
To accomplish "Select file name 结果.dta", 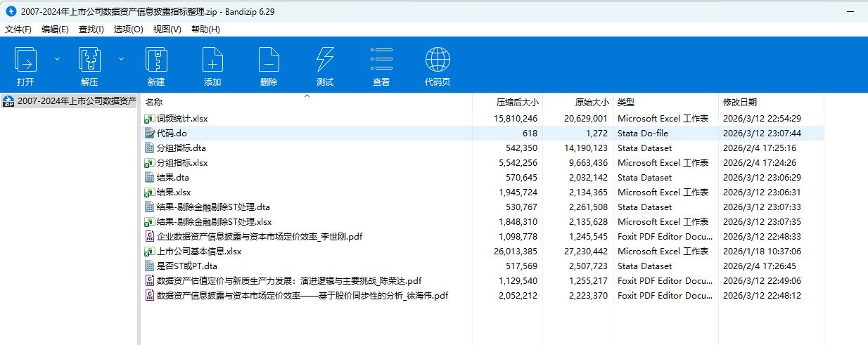I will pyautogui.click(x=173, y=178).
